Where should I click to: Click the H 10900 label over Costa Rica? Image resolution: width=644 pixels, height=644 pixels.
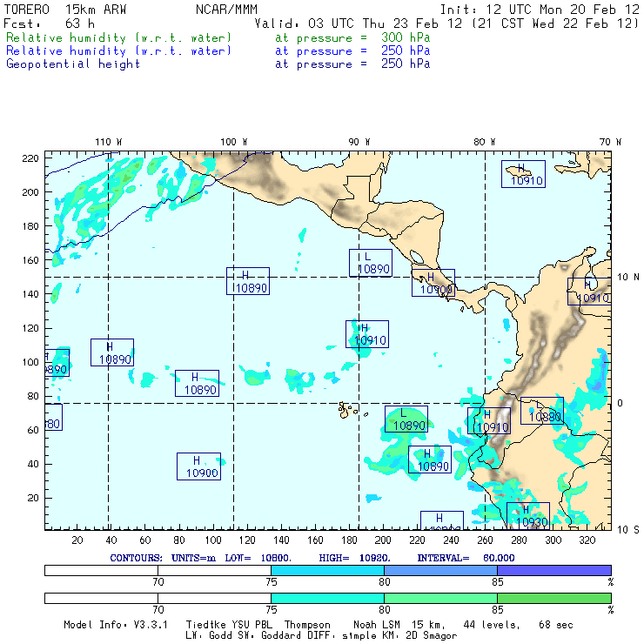pyautogui.click(x=433, y=283)
